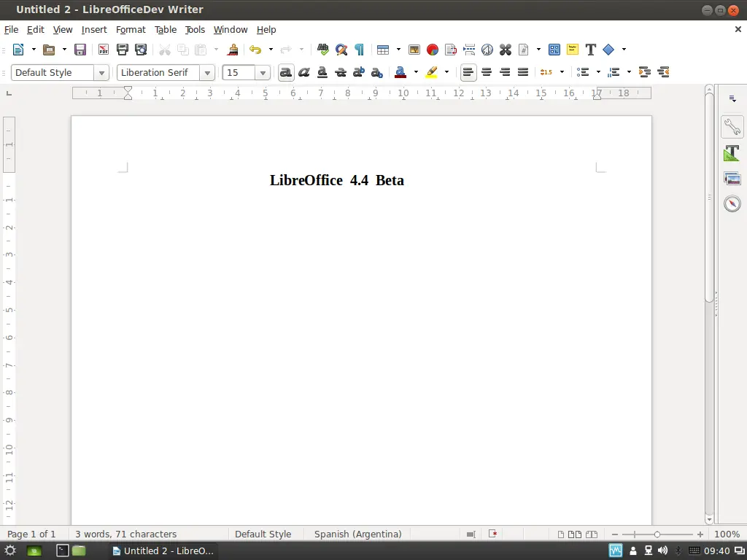This screenshot has width=747, height=560.
Task: Open the Table menu
Action: click(x=166, y=29)
